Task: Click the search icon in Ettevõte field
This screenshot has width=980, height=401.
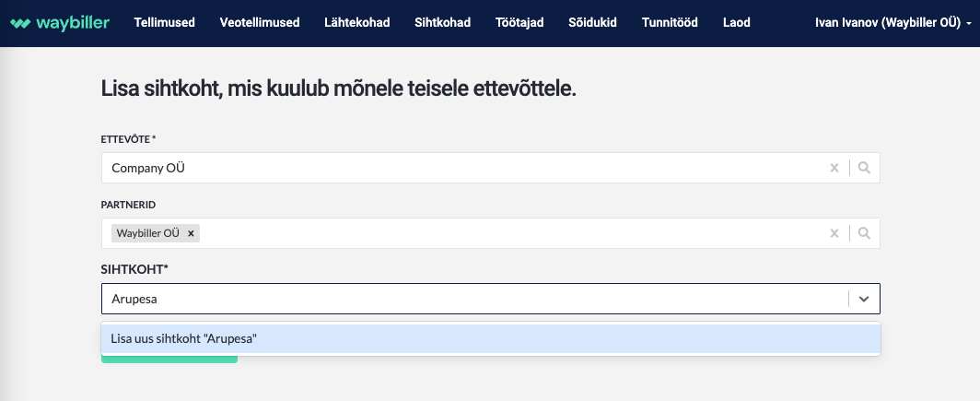Action: point(864,168)
